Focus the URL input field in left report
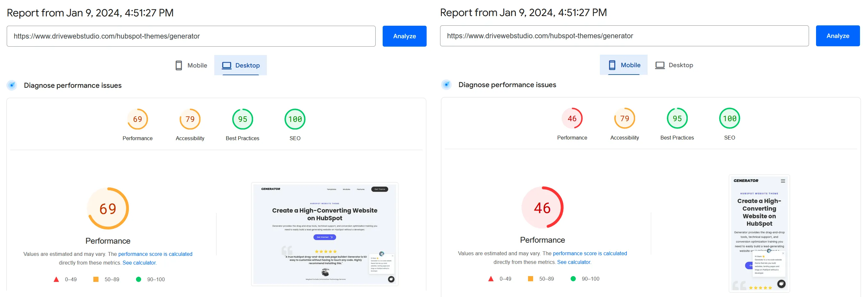Screen dimensions: 868x297 (x=191, y=36)
